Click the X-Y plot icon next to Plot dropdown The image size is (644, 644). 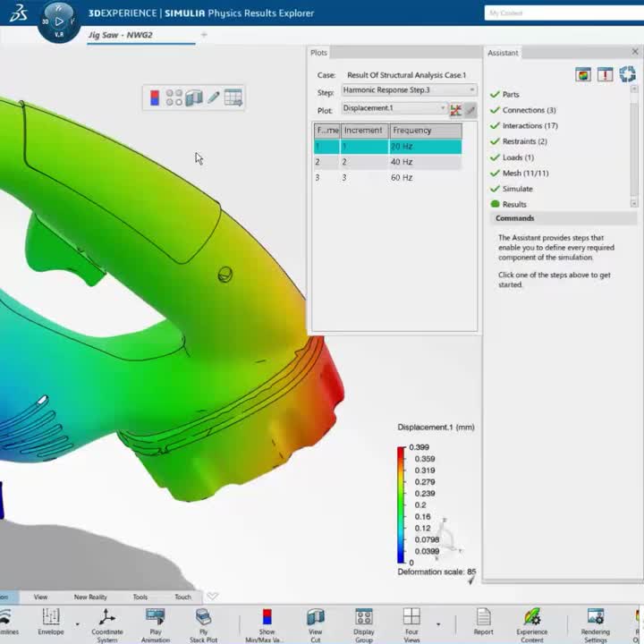click(x=456, y=110)
